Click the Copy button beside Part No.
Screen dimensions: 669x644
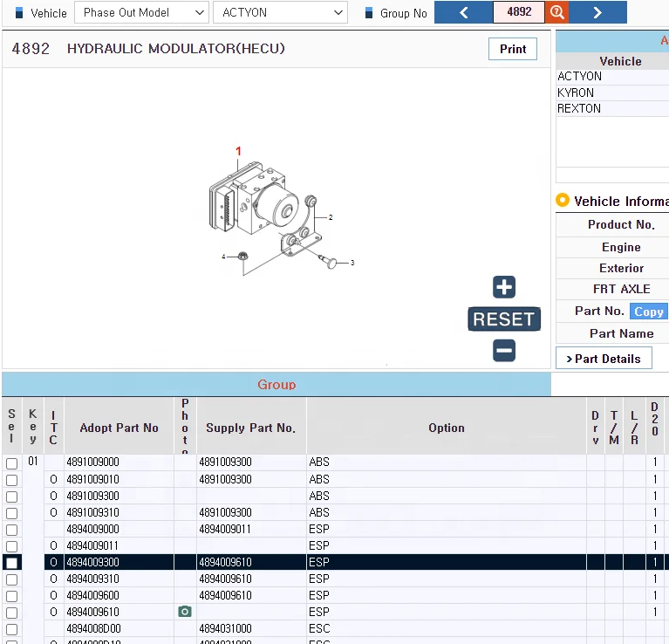click(x=648, y=312)
